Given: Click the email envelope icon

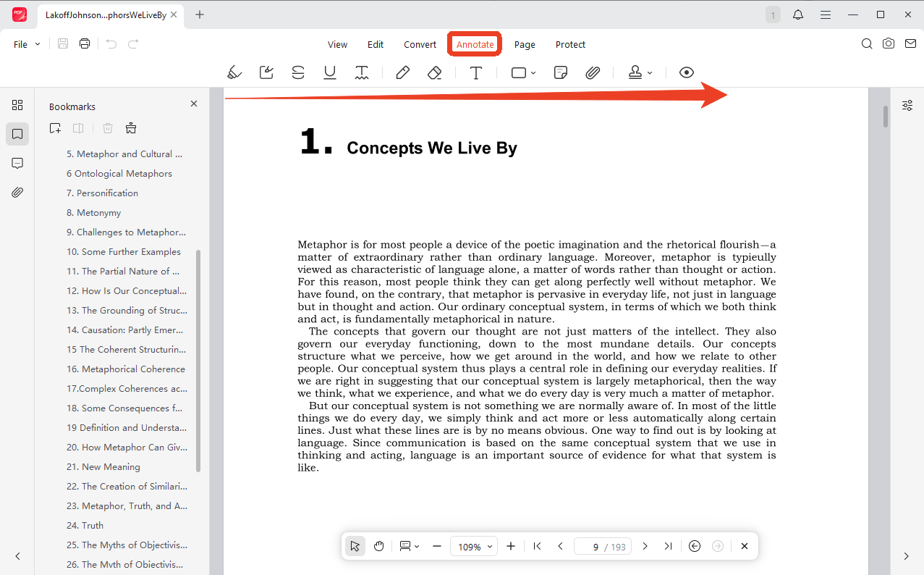Looking at the screenshot, I should (910, 44).
